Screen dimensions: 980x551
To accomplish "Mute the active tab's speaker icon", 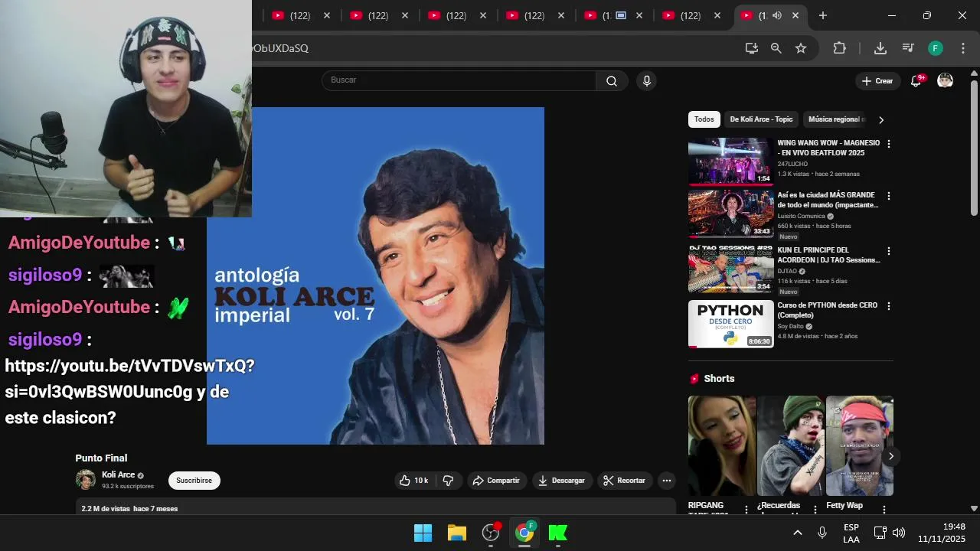I will 777,15.
